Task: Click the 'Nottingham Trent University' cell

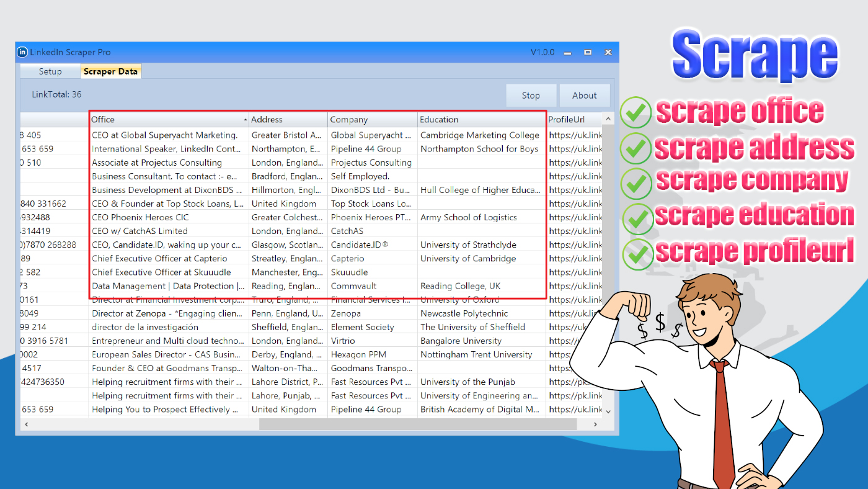Action: coord(482,354)
